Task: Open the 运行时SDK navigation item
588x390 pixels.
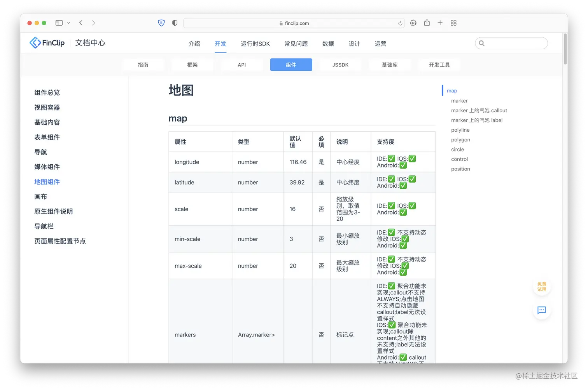Action: pos(255,44)
